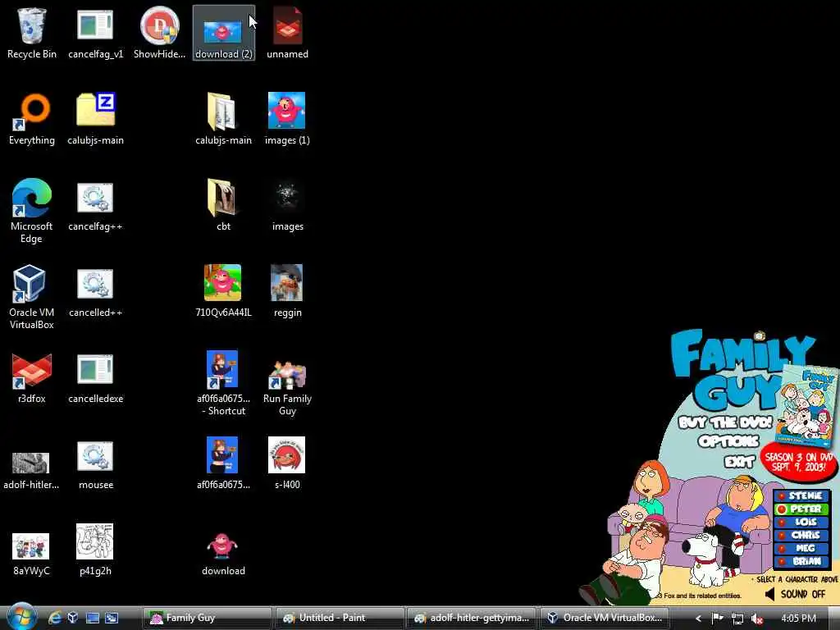Click the 4:05 PM taskbar clock
The image size is (840, 630).
tap(798, 619)
